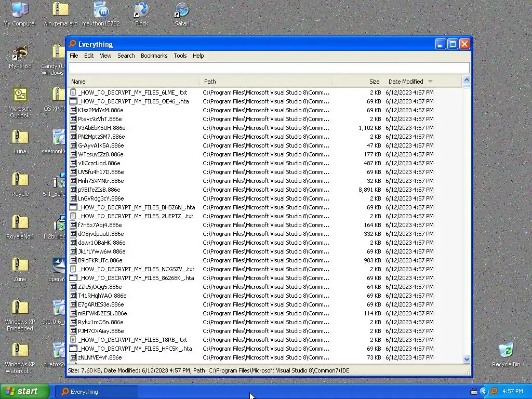Select the KIsz2MdYsM.886e file icon
Screen dimensions: 532x399
73,110
